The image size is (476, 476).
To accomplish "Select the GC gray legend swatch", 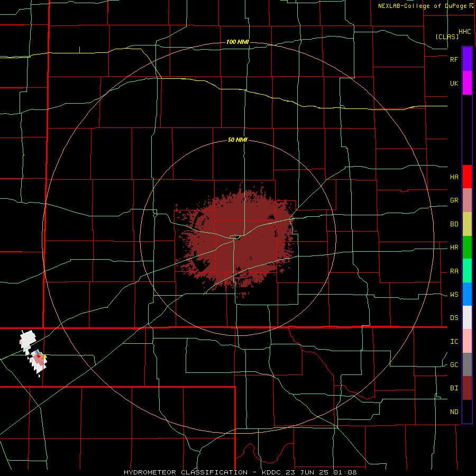I will point(467,364).
